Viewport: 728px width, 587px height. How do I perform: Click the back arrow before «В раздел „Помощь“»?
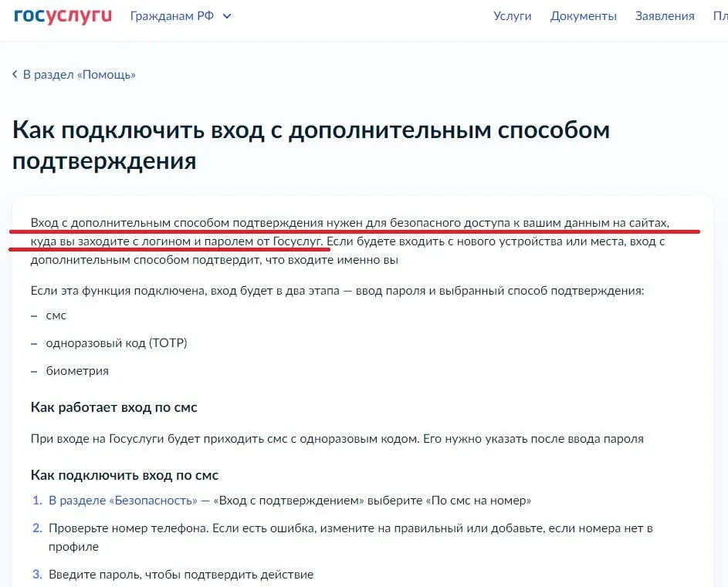pos(13,74)
